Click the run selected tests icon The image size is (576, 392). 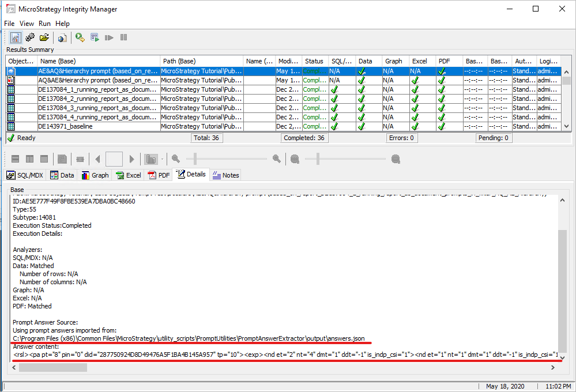(95, 37)
